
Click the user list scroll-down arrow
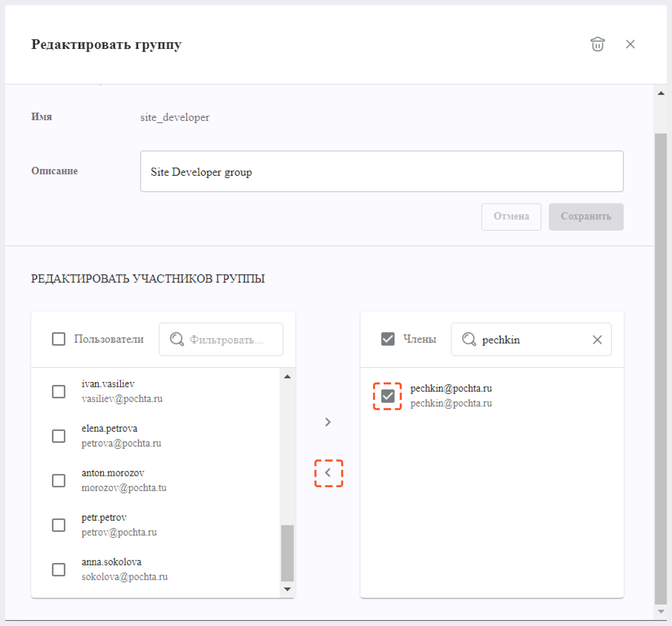tap(287, 589)
